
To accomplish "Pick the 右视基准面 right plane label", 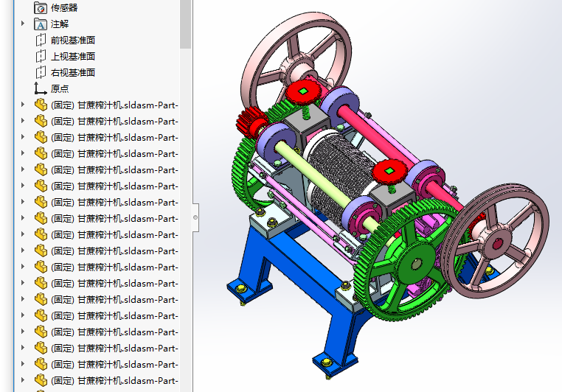I will pos(73,73).
